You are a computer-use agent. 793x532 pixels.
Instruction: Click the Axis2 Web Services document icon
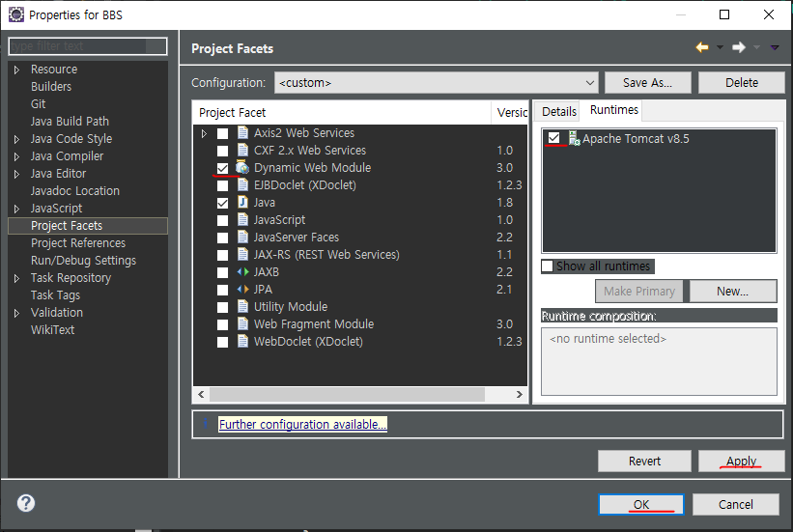click(242, 133)
